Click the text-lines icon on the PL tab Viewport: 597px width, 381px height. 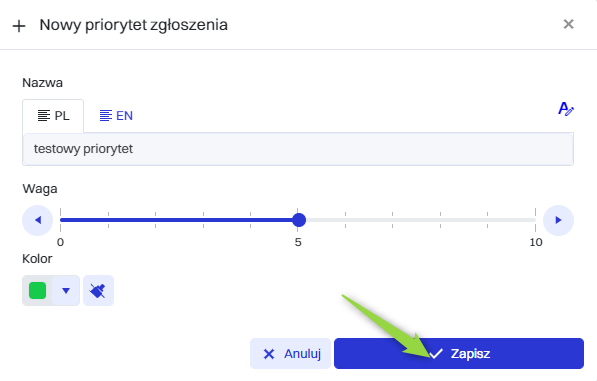(x=44, y=116)
